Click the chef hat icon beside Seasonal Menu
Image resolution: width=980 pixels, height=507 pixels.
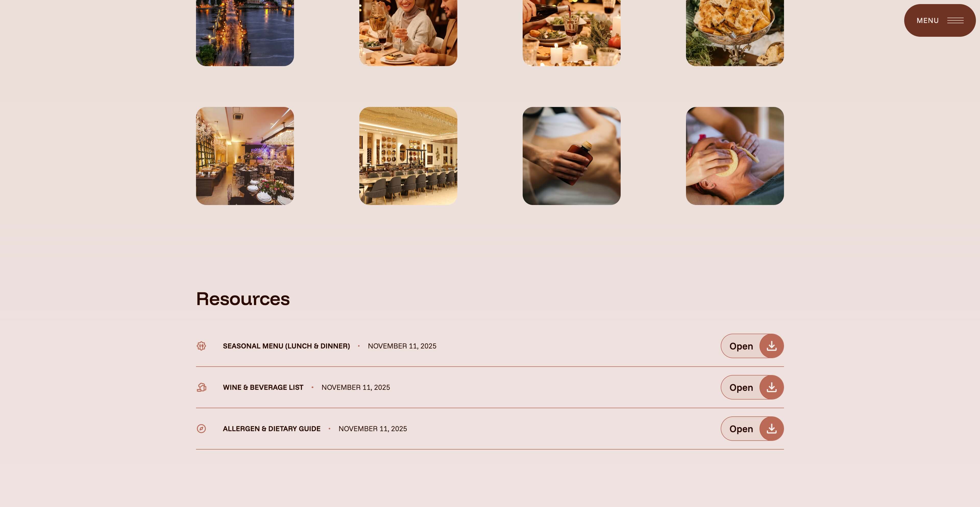201,346
